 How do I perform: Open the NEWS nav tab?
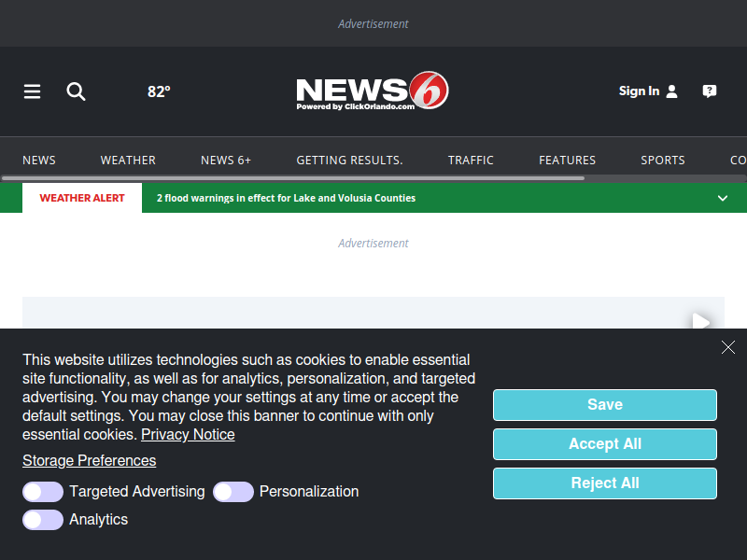39,160
